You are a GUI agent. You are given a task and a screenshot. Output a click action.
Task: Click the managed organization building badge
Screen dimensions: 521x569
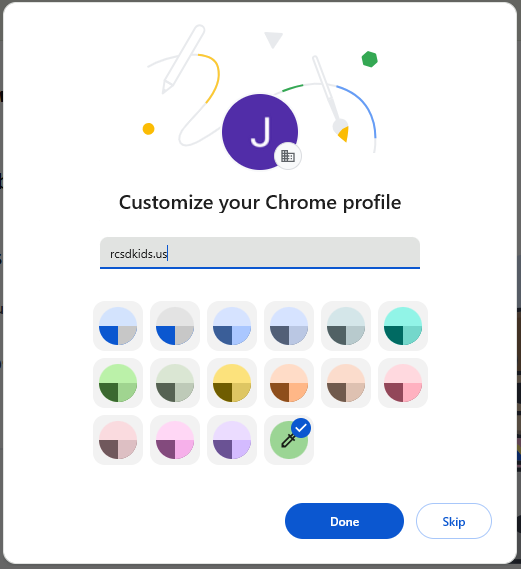point(288,156)
